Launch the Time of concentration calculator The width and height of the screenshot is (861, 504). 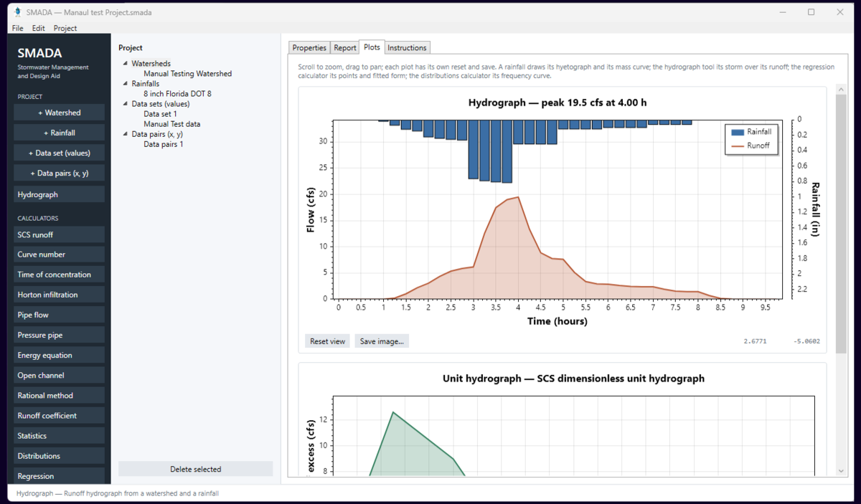point(60,275)
